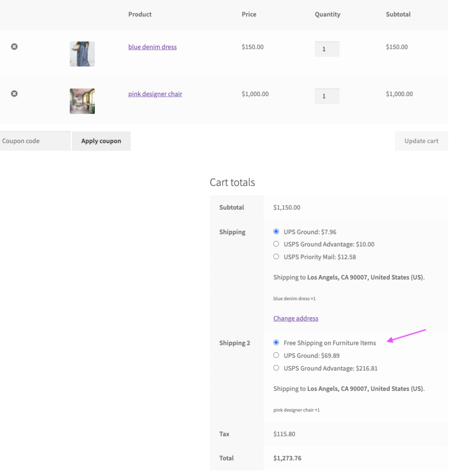Click the cart Total amount $1,273.76
This screenshot has height=476, width=452.
click(x=287, y=458)
